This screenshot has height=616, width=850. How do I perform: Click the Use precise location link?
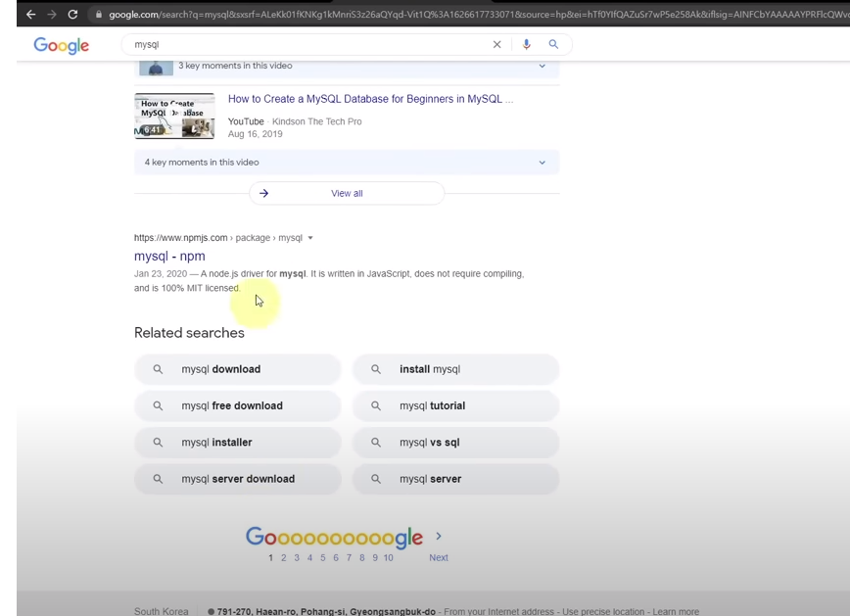[603, 612]
